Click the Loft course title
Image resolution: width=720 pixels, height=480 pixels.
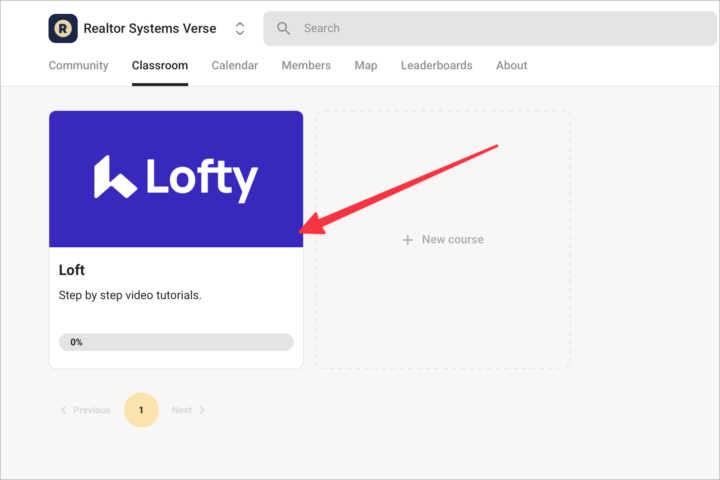(x=72, y=270)
